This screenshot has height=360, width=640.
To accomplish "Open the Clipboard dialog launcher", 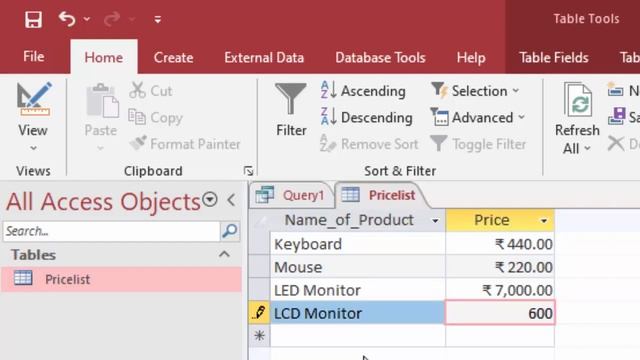I will coord(248,171).
